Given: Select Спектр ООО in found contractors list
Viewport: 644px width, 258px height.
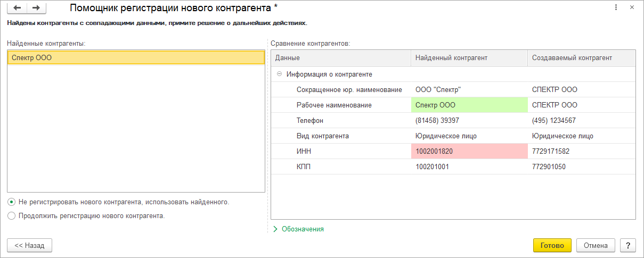Looking at the screenshot, I should pyautogui.click(x=136, y=57).
